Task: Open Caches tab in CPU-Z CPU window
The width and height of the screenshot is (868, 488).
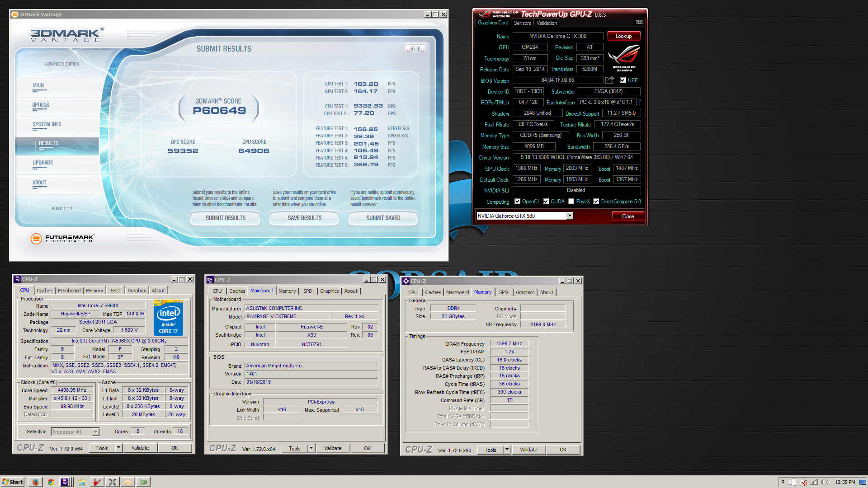Action: tap(45, 291)
